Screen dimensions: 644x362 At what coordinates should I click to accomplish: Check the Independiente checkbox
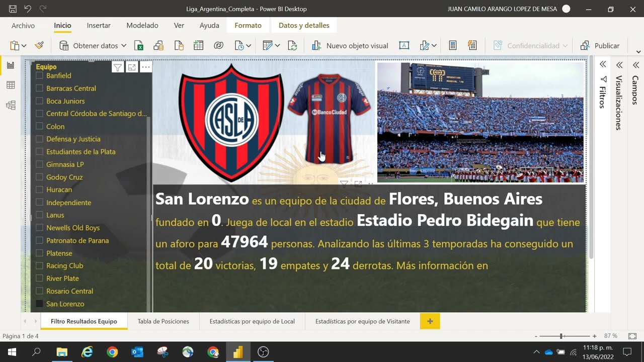[39, 203]
